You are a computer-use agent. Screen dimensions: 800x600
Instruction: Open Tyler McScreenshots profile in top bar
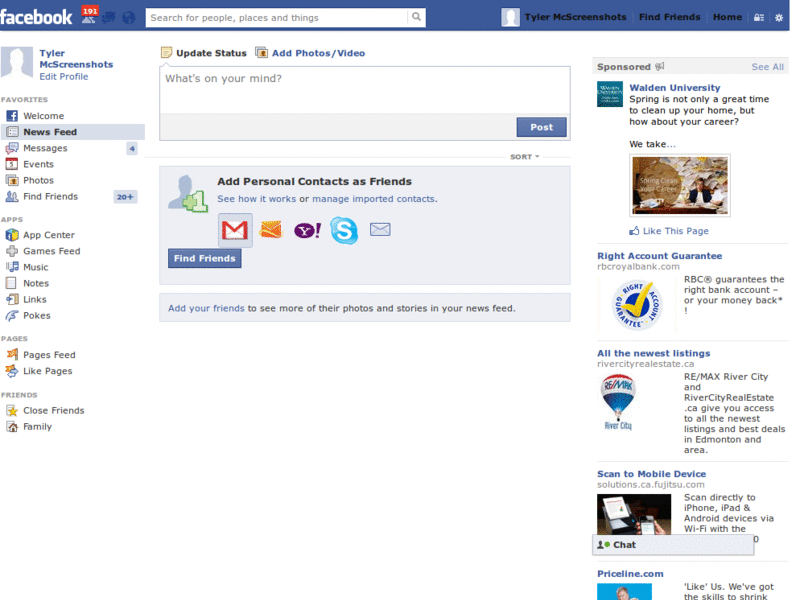(575, 17)
